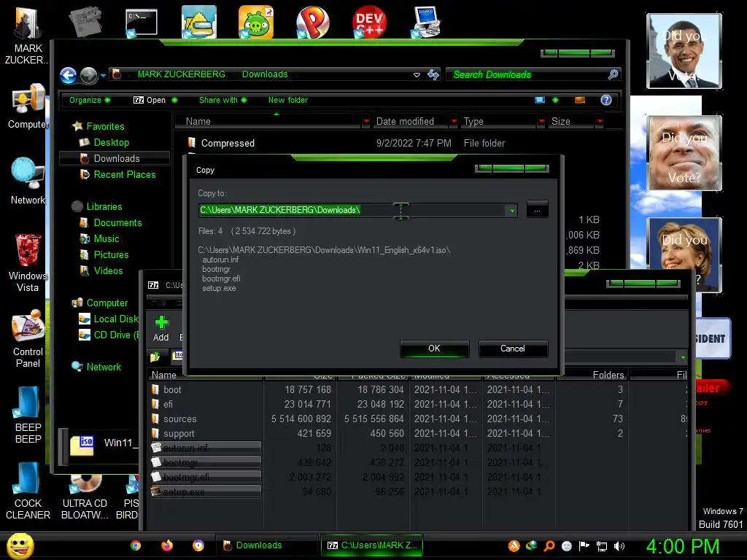Sort by the Folders column in 7-Zip
This screenshot has height=560, width=747.
pyautogui.click(x=592, y=376)
